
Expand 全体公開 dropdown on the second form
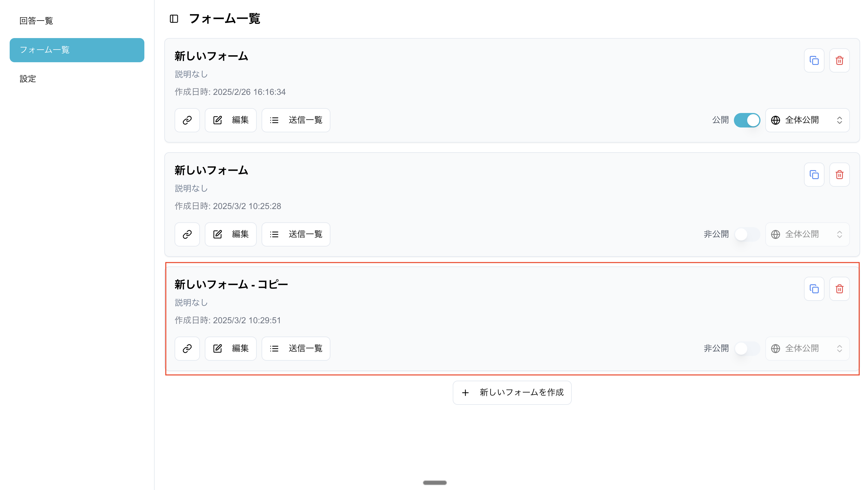point(807,234)
